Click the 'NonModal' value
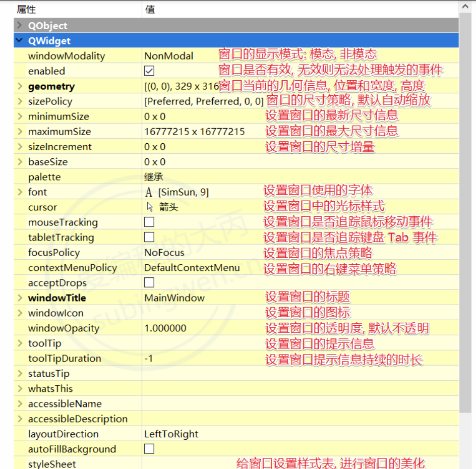Viewport: 476px width, 469px height. tap(169, 56)
